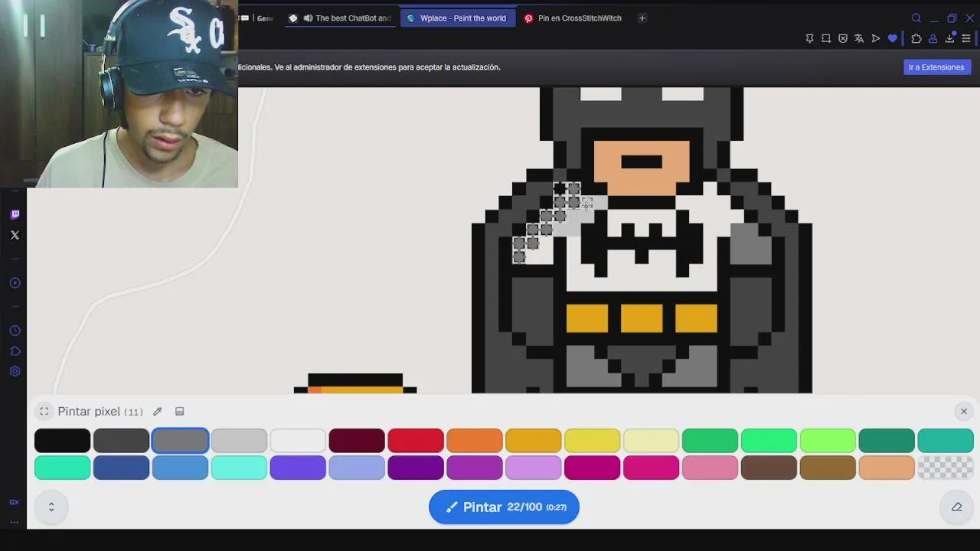Collapse the color palette with the up-down chevron
The width and height of the screenshot is (980, 551).
click(x=51, y=507)
